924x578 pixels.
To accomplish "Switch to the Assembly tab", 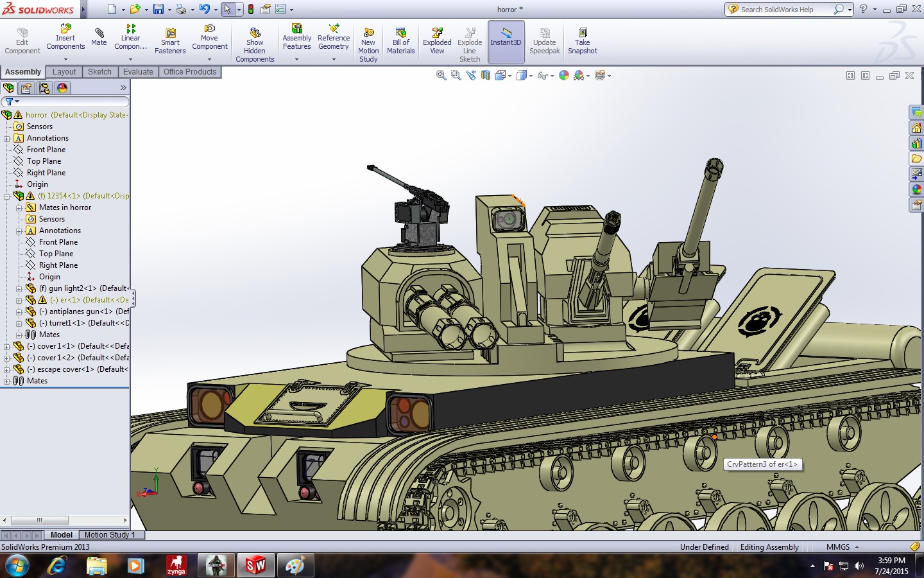I will click(23, 72).
